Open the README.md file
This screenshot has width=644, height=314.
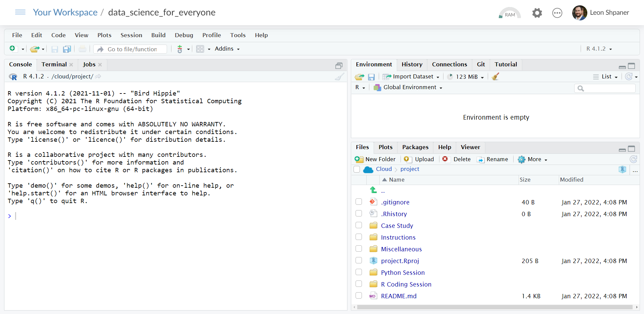pos(399,296)
